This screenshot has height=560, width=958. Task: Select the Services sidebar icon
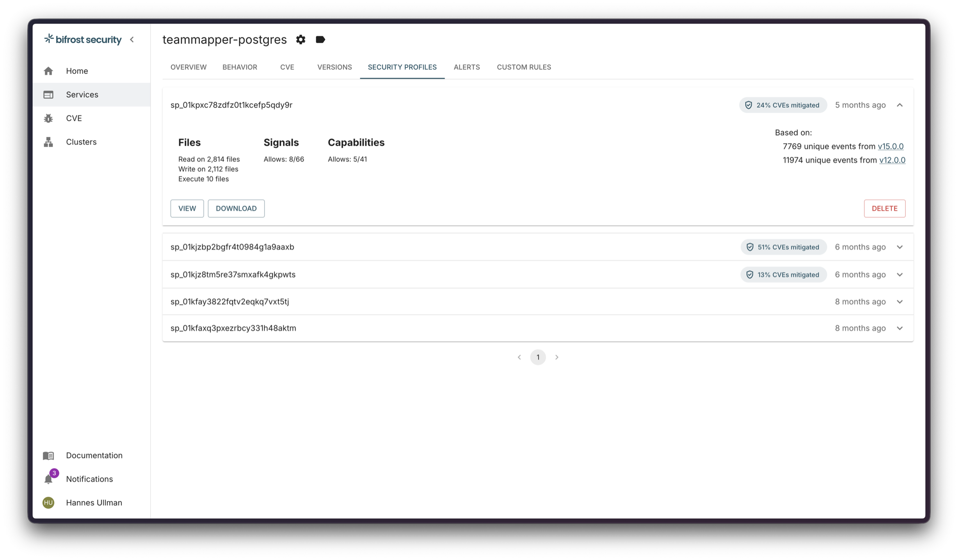click(x=48, y=95)
